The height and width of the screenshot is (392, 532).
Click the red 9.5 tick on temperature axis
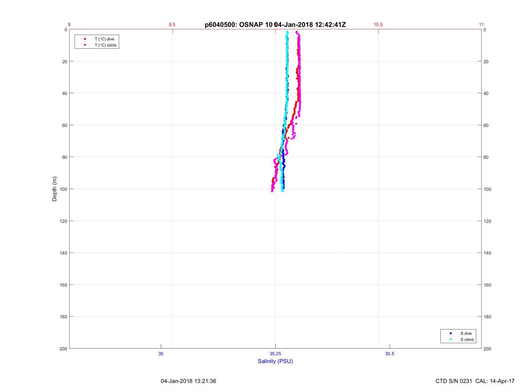click(x=172, y=25)
